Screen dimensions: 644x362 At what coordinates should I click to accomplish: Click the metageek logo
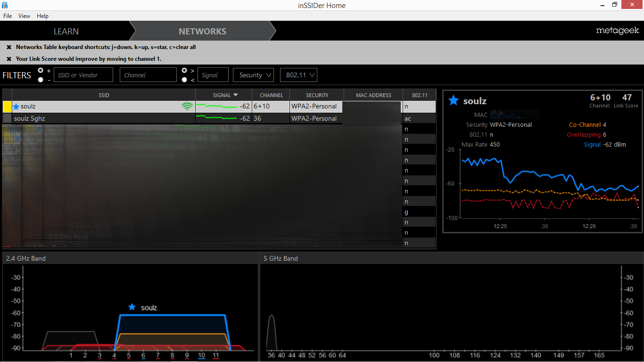click(x=617, y=31)
